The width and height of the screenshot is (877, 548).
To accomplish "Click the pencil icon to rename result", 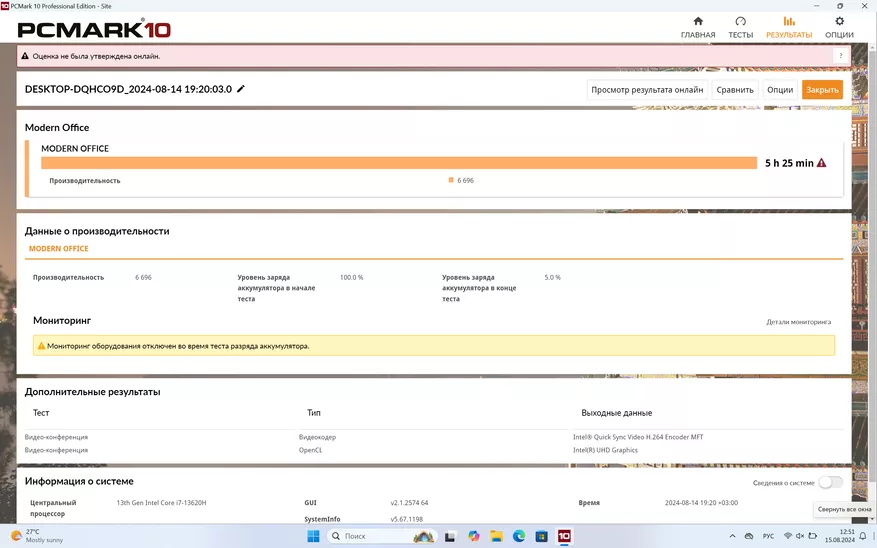I will tap(241, 89).
